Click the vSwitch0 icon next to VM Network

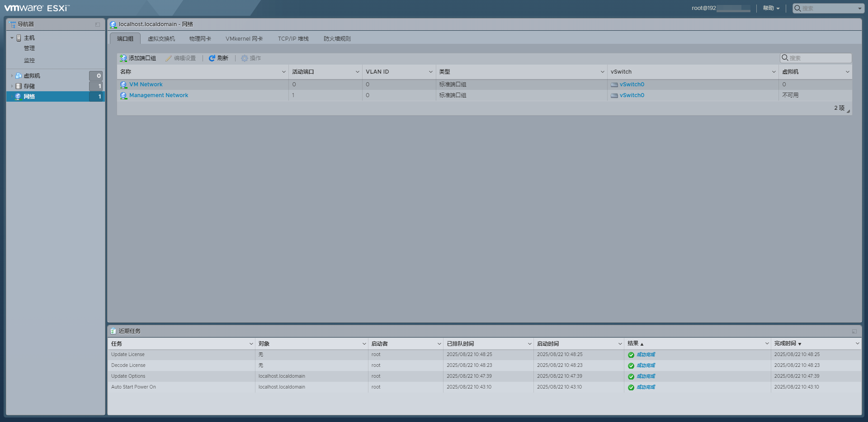614,84
